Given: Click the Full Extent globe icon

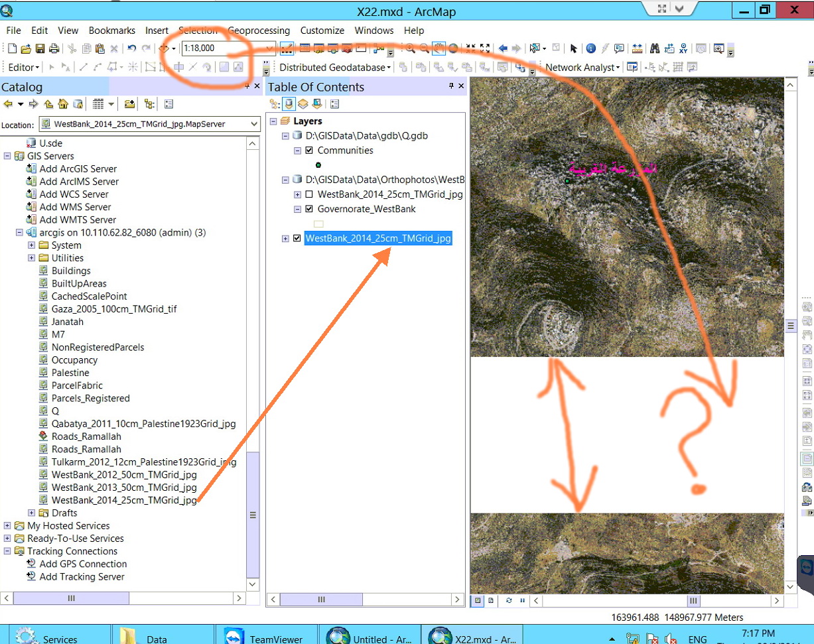Looking at the screenshot, I should [453, 48].
